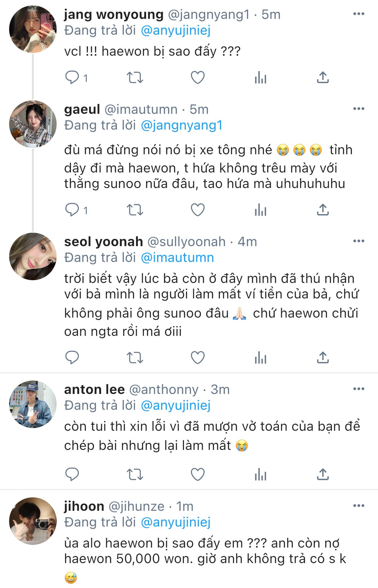The height and width of the screenshot is (588, 378).
Task: Like anton lee's tweet
Action: pyautogui.click(x=198, y=474)
